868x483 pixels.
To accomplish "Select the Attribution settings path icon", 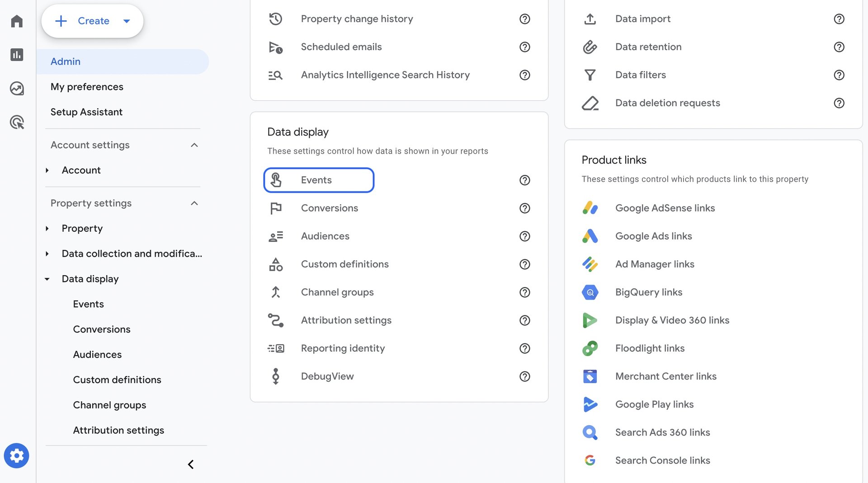I will (276, 320).
